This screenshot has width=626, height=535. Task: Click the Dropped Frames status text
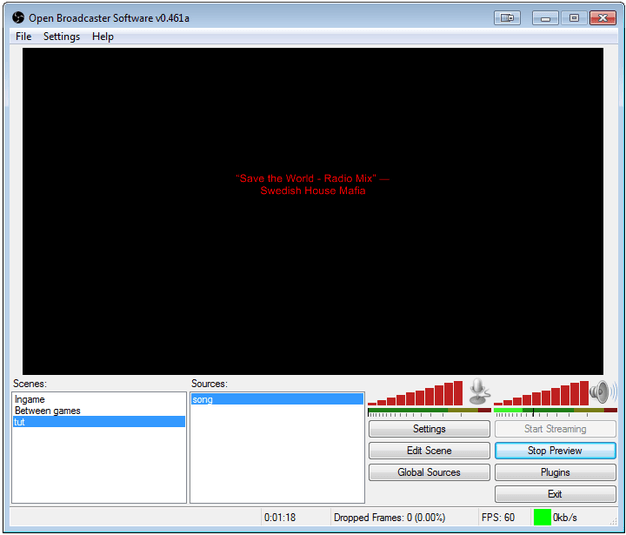(389, 517)
